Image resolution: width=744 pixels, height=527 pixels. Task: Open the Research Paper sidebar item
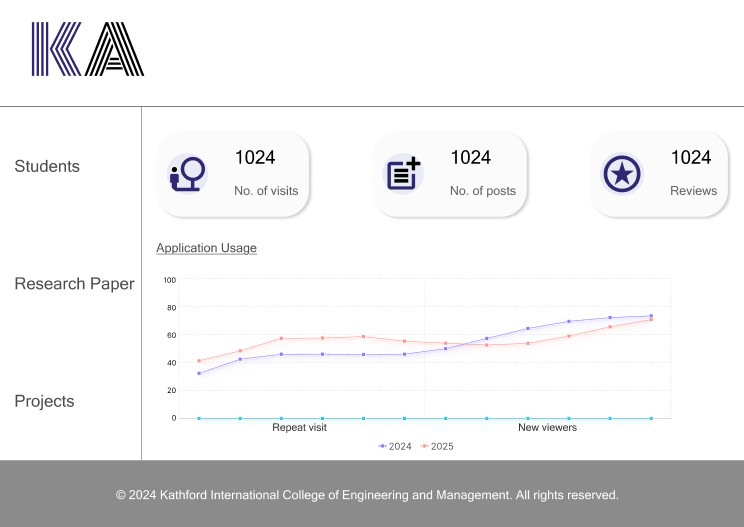click(74, 284)
